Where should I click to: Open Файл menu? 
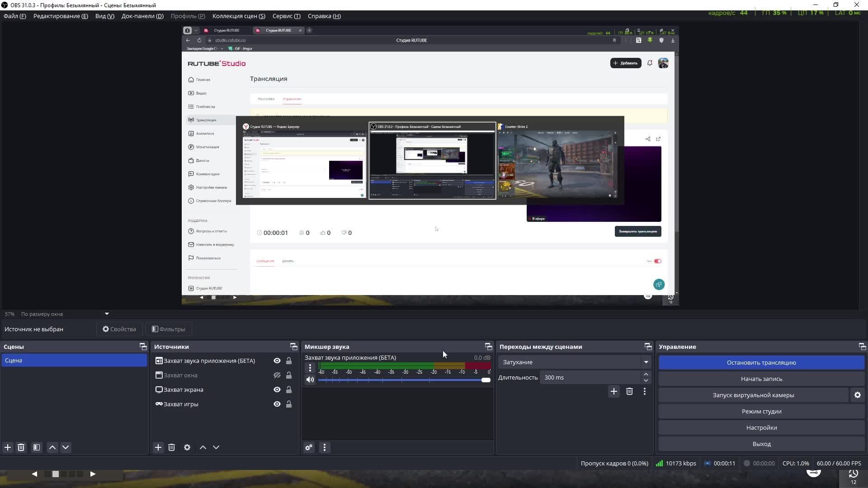pos(15,16)
